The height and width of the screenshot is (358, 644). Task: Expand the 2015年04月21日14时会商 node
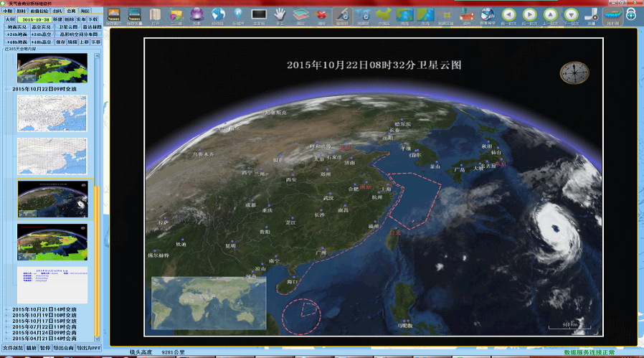7,339
